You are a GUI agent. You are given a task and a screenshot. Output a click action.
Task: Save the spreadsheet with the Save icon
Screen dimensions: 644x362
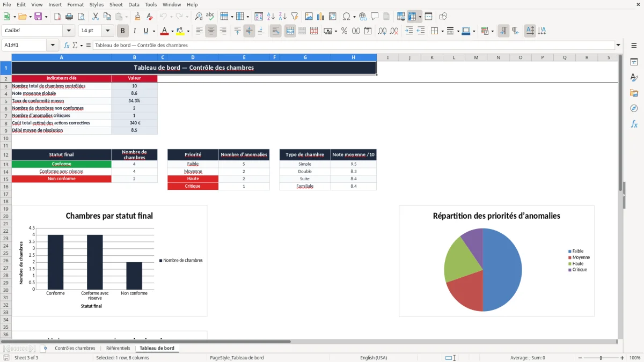(38, 17)
